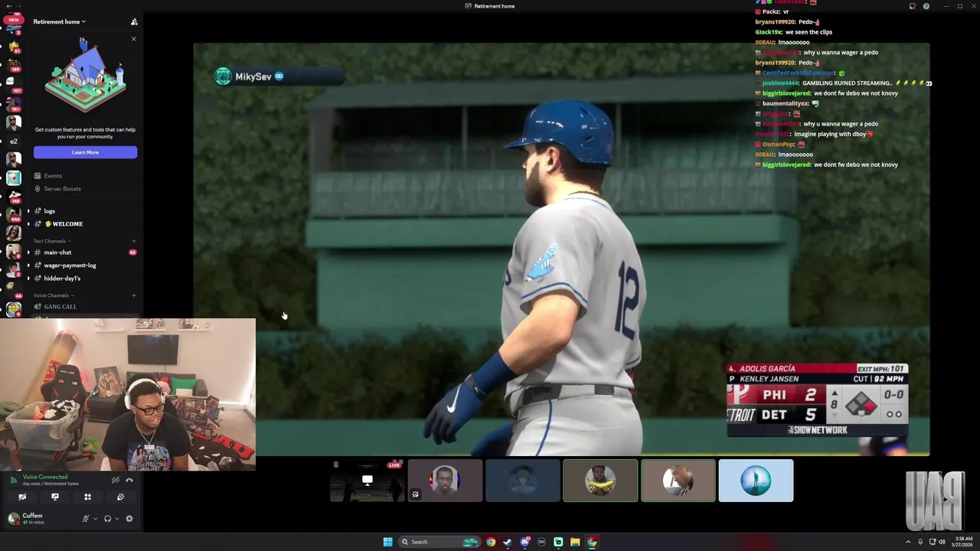Click the invite people icon beside Retirement home
The image size is (980, 551).
click(x=134, y=21)
